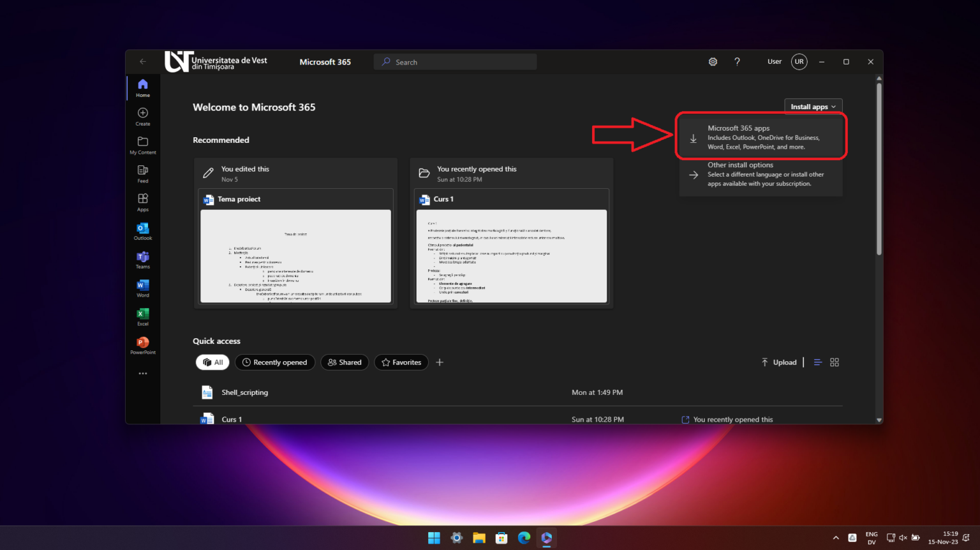Screen dimensions: 980x550
Task: Toggle the Favorites filter in Quick access
Action: tap(401, 362)
